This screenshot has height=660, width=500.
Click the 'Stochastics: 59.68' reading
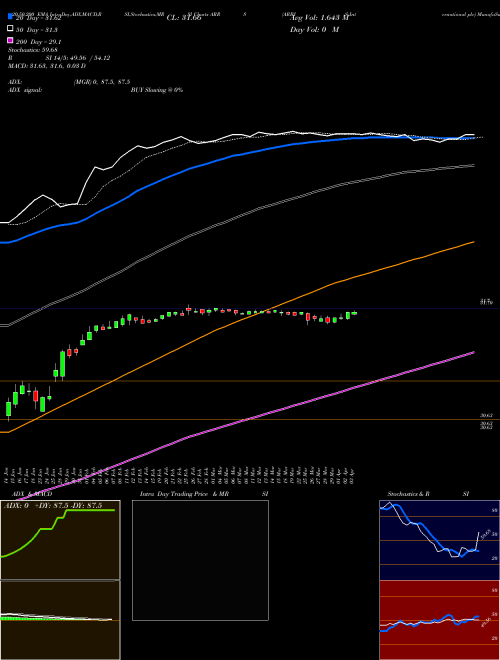pyautogui.click(x=32, y=50)
